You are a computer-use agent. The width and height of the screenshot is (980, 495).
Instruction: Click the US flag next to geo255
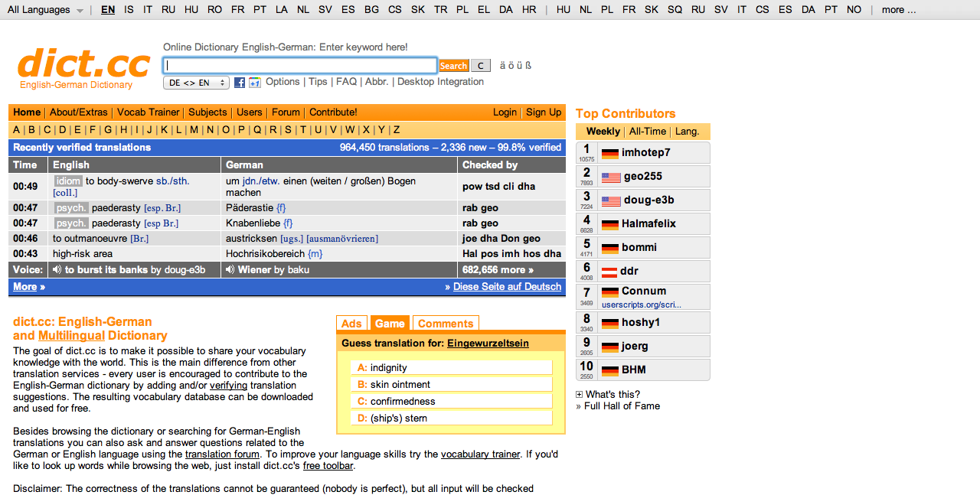point(610,177)
